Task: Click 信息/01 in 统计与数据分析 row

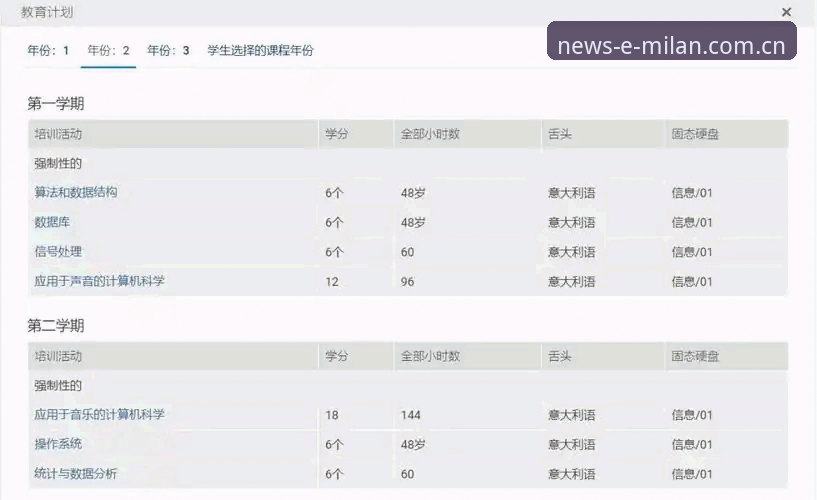Action: [692, 474]
